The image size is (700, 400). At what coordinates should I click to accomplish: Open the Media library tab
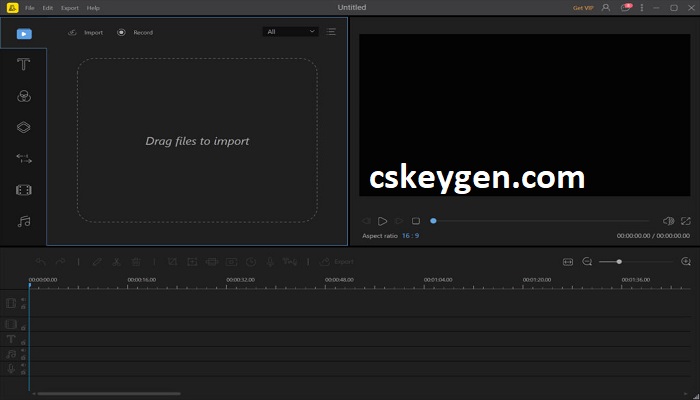tap(24, 33)
